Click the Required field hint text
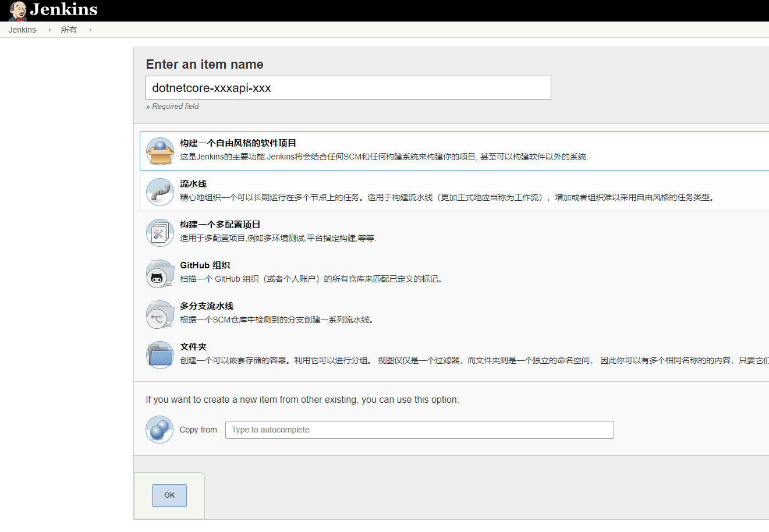 coord(172,107)
